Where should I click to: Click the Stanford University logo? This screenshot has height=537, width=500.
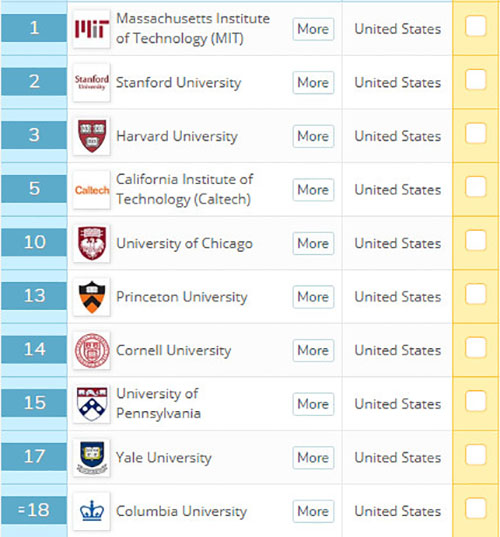click(91, 83)
